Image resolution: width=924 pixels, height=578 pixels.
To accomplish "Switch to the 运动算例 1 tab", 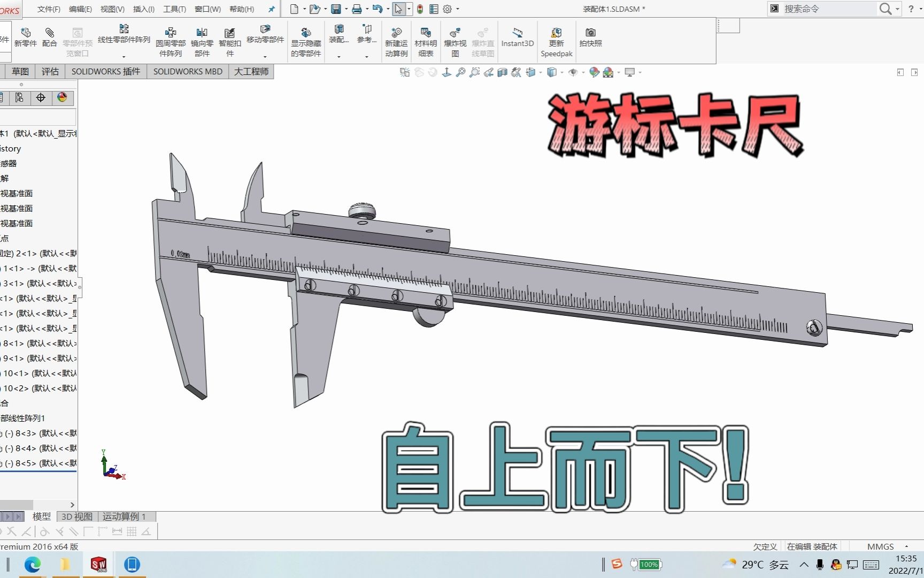I will 124,516.
